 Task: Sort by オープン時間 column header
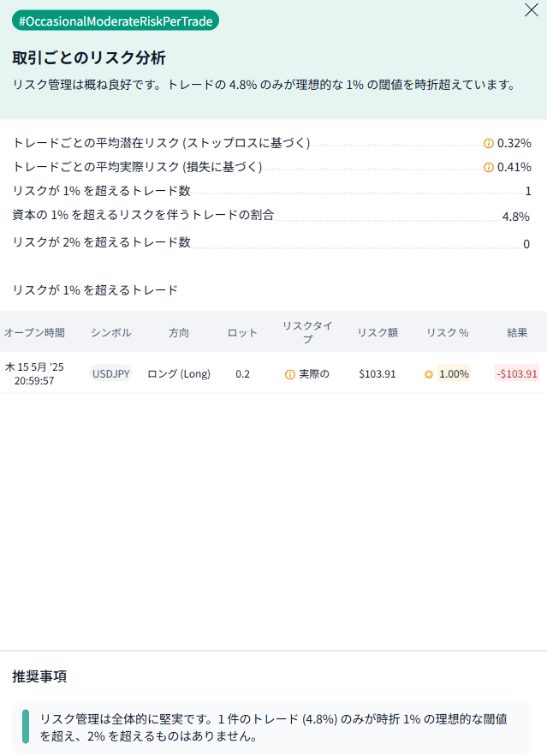[34, 332]
